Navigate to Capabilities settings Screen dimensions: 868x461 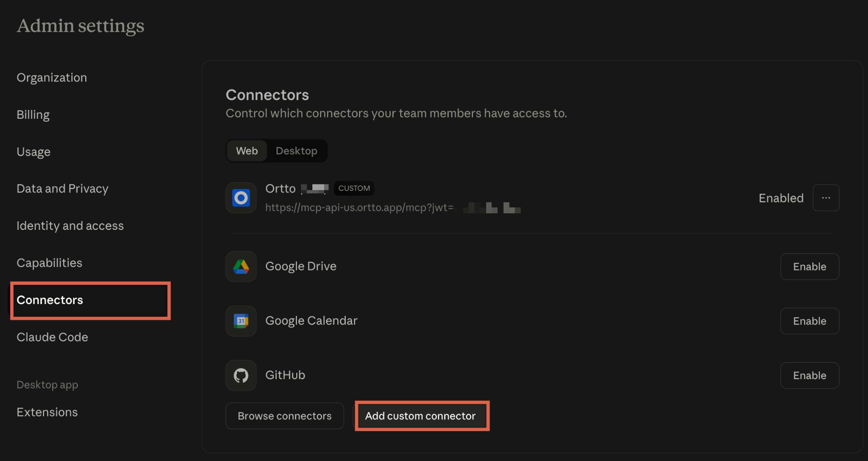49,263
